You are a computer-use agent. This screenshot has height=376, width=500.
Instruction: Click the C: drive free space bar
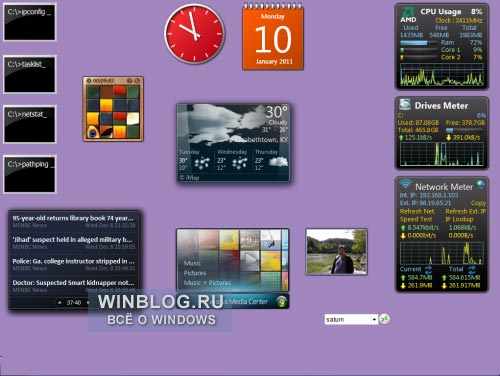(465, 130)
